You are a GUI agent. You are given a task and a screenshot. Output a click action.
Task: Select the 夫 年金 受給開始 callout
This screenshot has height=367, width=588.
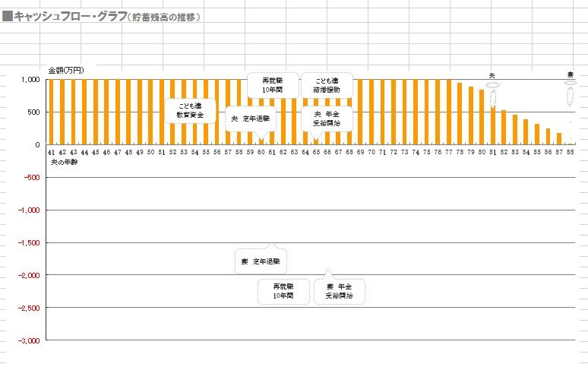(x=327, y=119)
